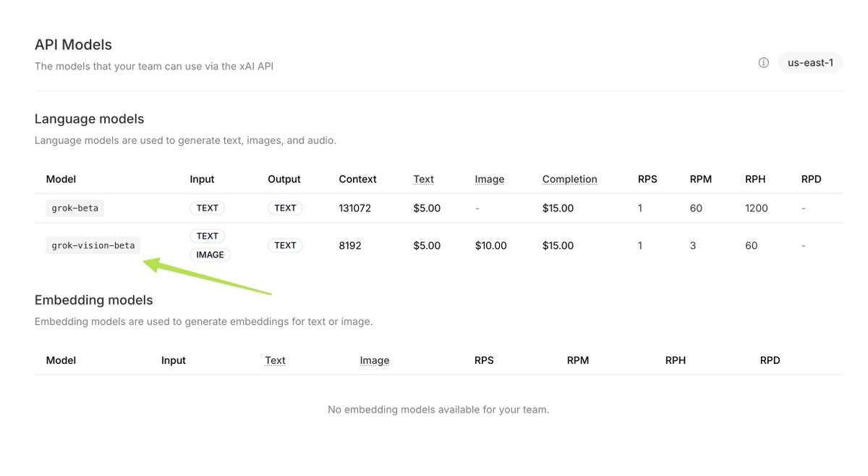This screenshot has height=476, width=868.
Task: Click the 131072 context value
Action: pyautogui.click(x=355, y=208)
